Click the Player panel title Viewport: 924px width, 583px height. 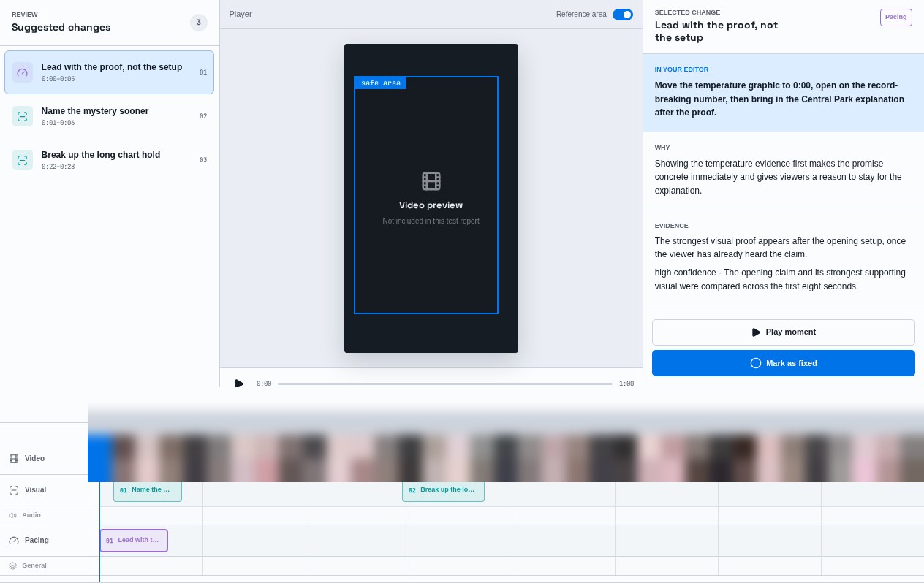pos(241,15)
